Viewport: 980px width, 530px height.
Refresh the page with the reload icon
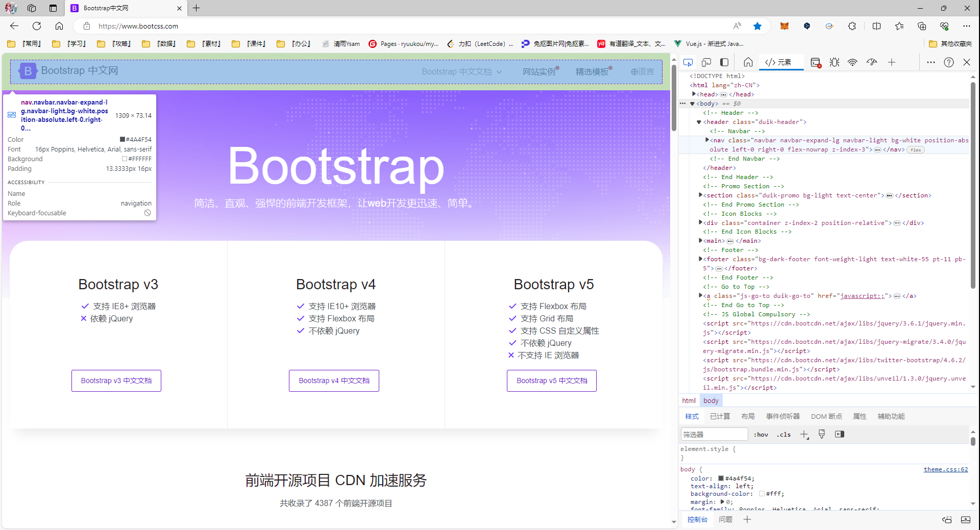(37, 26)
